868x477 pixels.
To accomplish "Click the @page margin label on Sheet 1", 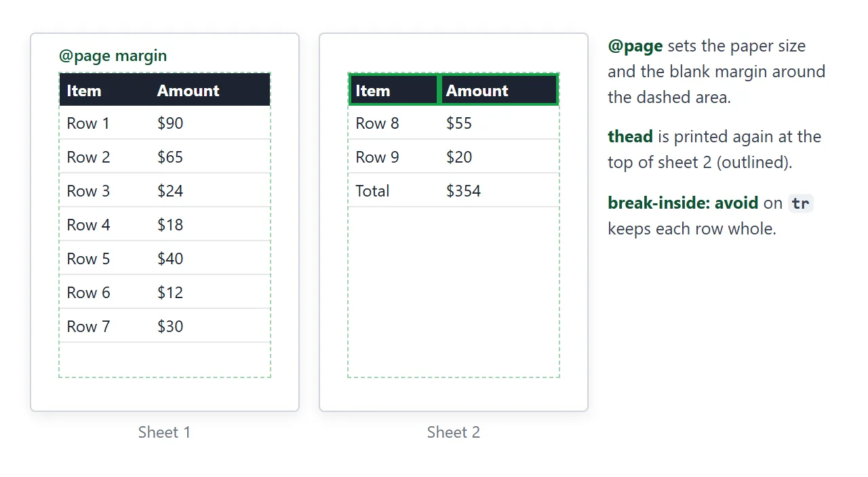I will [x=113, y=56].
